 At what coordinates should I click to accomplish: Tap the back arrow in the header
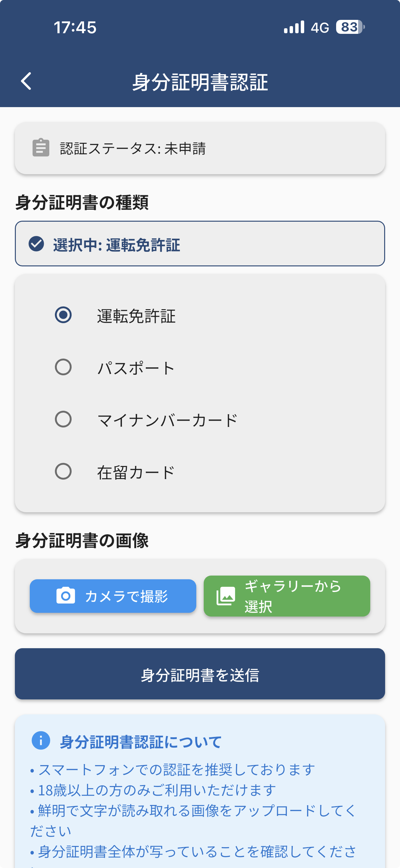tap(26, 81)
